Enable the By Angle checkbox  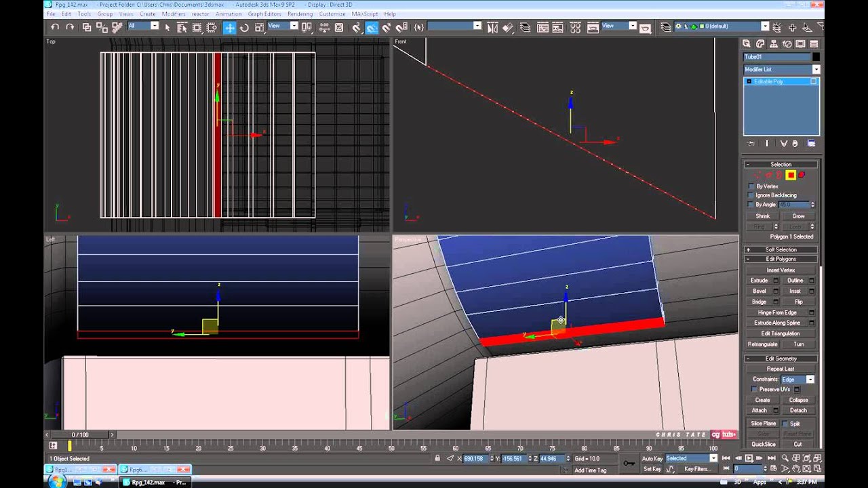pyautogui.click(x=751, y=204)
